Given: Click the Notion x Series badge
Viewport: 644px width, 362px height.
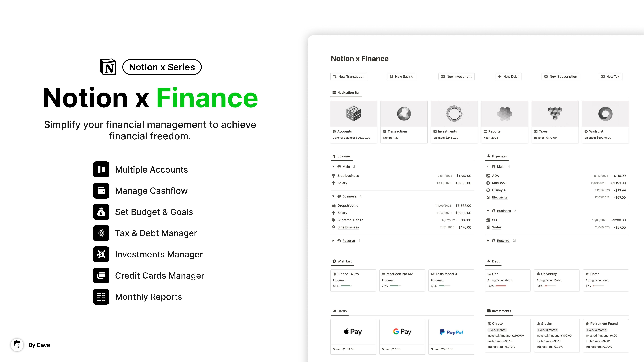Looking at the screenshot, I should (162, 67).
